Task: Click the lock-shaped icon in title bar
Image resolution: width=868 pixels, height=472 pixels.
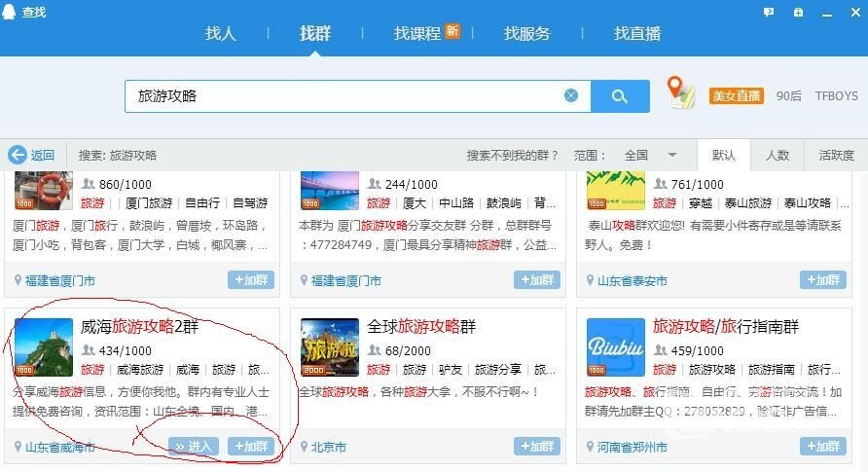Action: click(798, 12)
